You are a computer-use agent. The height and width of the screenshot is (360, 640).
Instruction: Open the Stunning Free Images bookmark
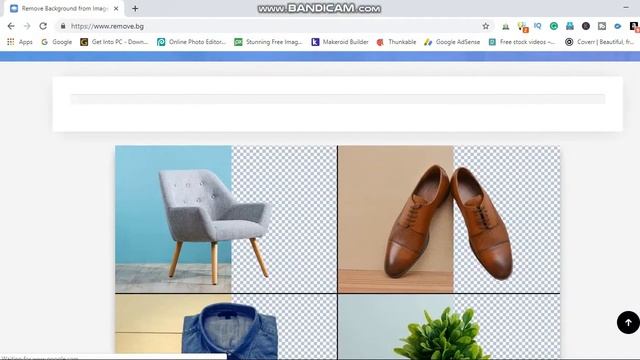[x=268, y=42]
